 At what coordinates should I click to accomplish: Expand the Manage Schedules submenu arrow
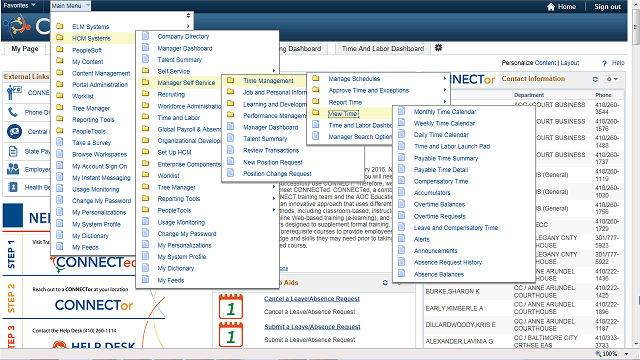444,78
